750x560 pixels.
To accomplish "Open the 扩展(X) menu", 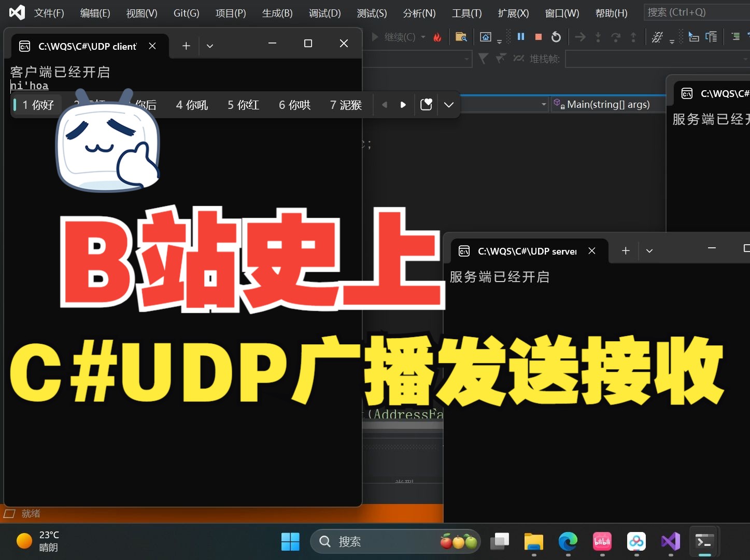I will coord(513,13).
